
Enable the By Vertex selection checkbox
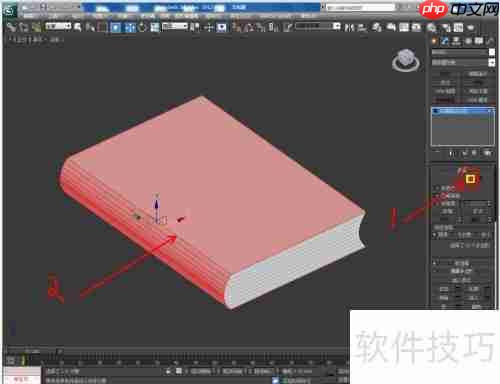[x=437, y=188]
